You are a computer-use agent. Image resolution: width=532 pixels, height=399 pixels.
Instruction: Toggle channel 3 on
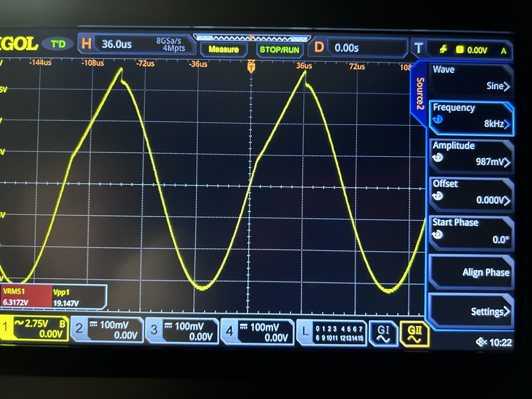(154, 330)
